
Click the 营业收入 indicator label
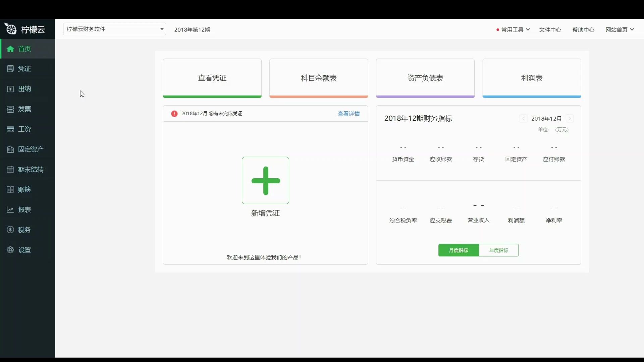tap(479, 220)
